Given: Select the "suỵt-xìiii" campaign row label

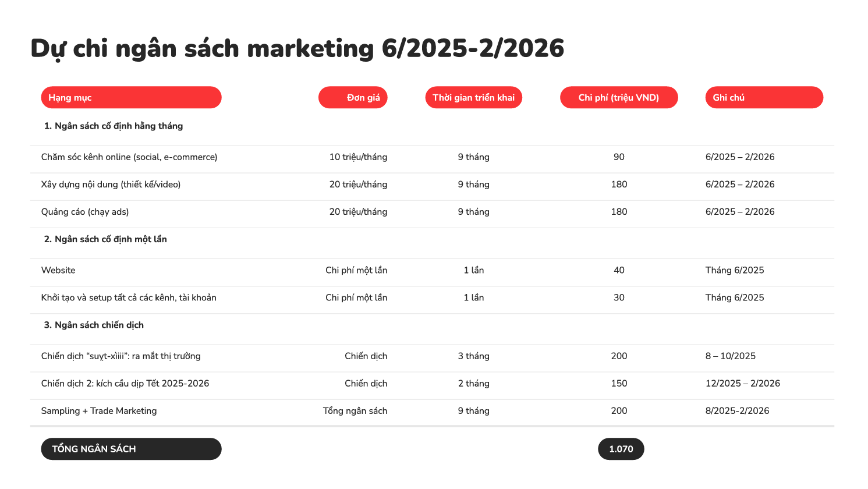Looking at the screenshot, I should (121, 356).
